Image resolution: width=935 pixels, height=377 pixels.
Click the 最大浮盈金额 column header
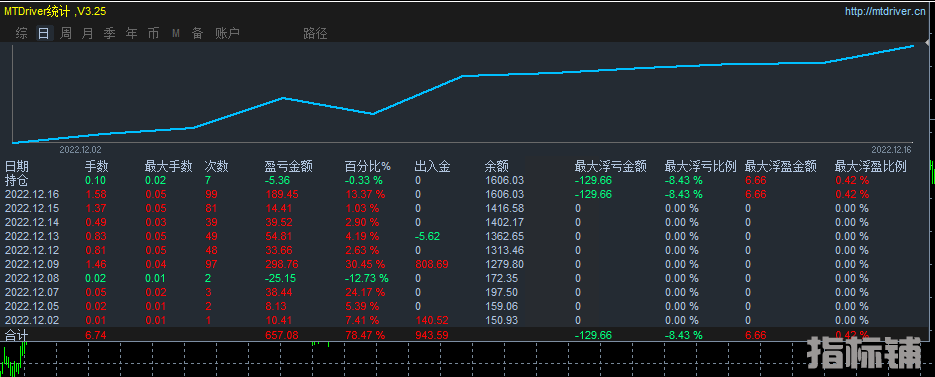(x=781, y=166)
